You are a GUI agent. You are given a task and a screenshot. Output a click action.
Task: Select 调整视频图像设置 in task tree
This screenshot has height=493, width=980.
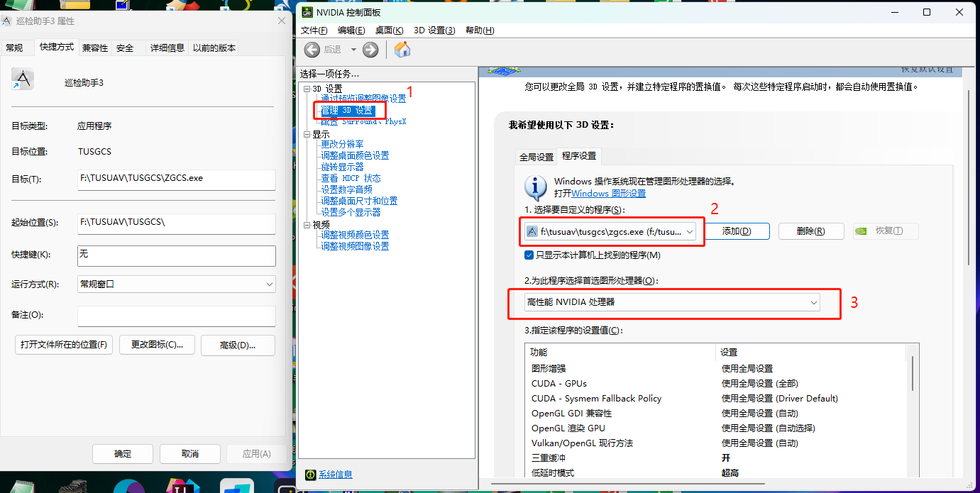(x=355, y=246)
